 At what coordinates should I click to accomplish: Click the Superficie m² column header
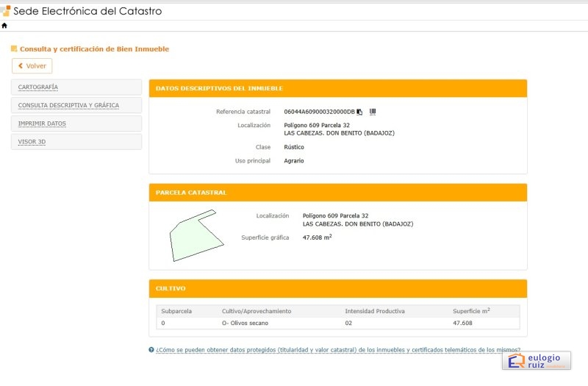pos(471,310)
